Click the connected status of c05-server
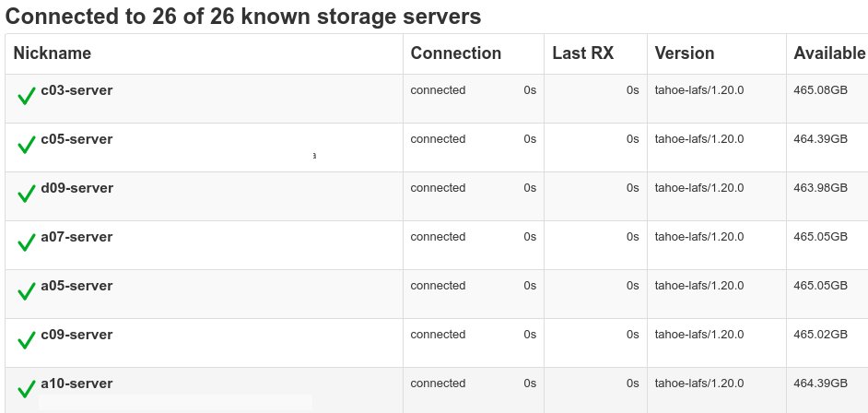This screenshot has width=868, height=413. pos(438,139)
